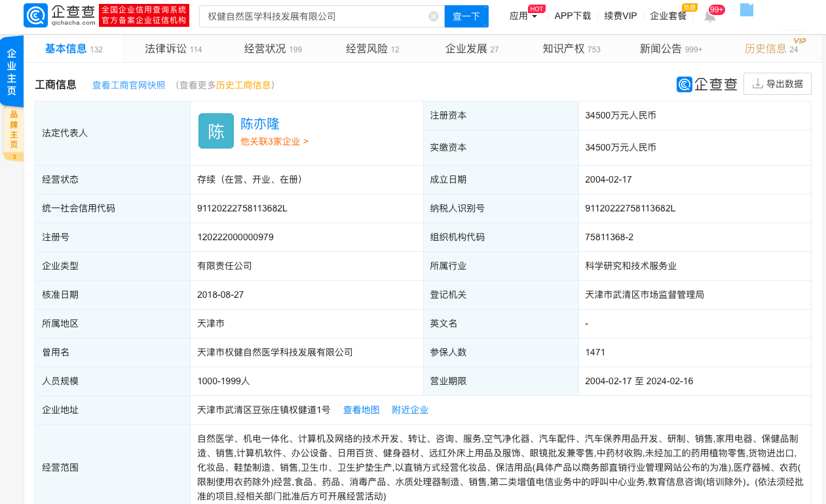Click the 经营范围 description paragraph
The height and width of the screenshot is (504, 826).
pos(500,467)
